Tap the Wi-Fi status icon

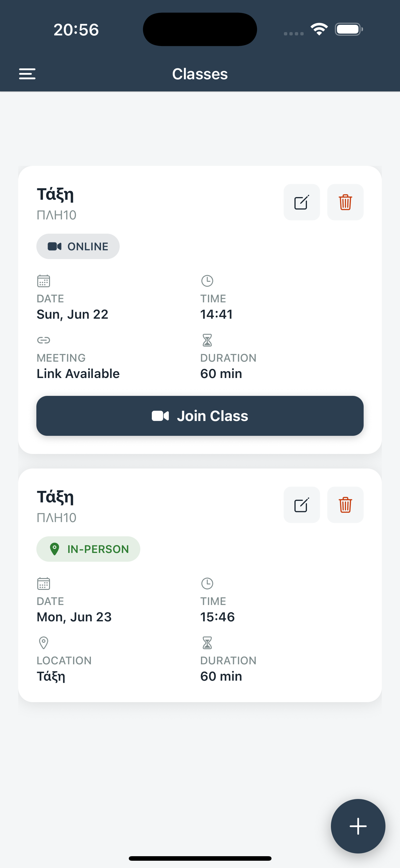tap(319, 29)
